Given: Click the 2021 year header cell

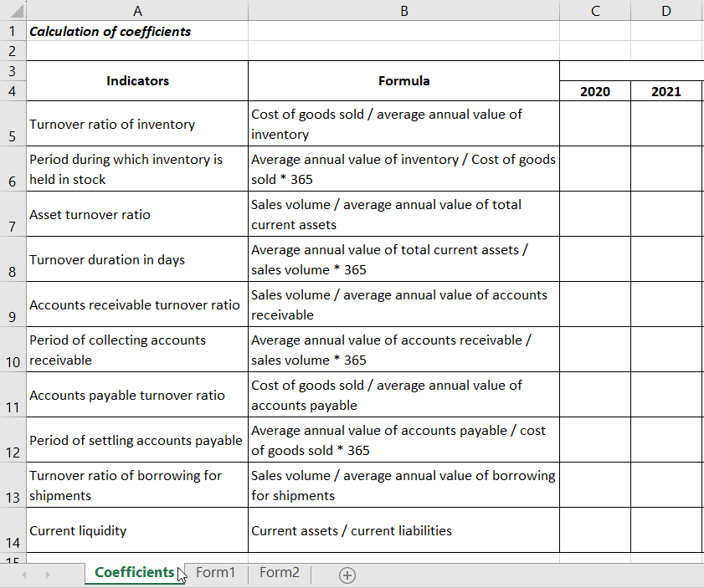Looking at the screenshot, I should click(x=665, y=90).
